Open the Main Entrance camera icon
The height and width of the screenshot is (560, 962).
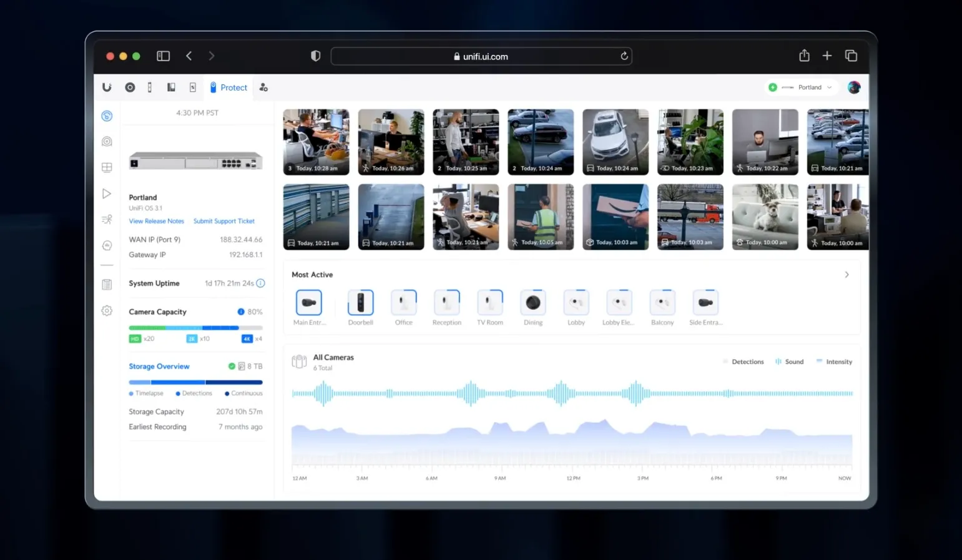309,303
